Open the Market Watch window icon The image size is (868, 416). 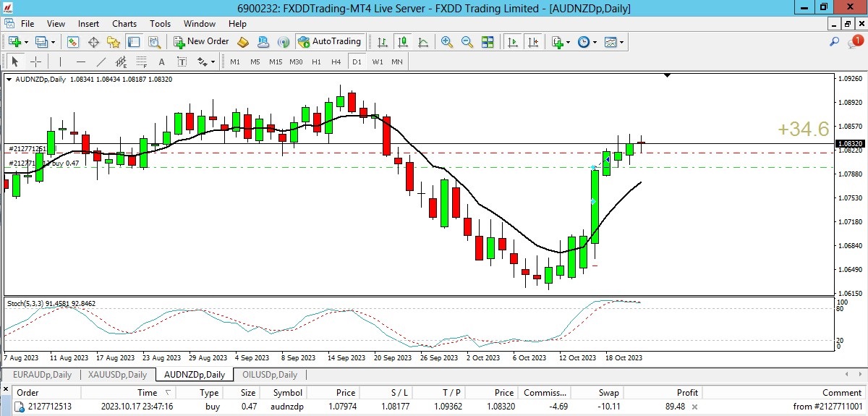(73, 42)
